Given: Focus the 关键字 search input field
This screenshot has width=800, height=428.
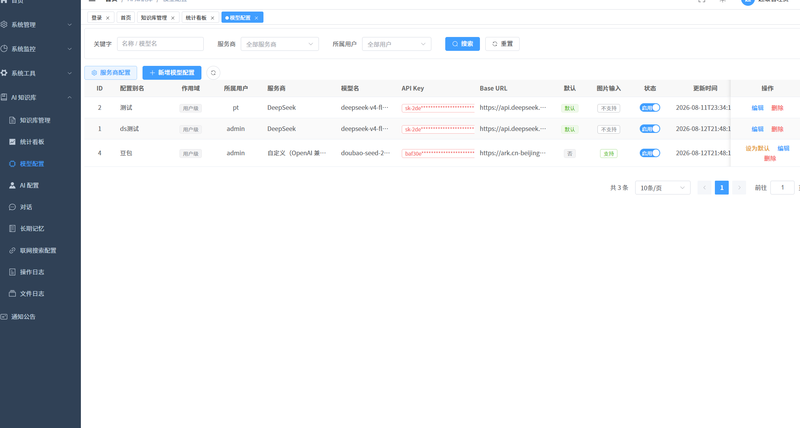Looking at the screenshot, I should pos(160,44).
